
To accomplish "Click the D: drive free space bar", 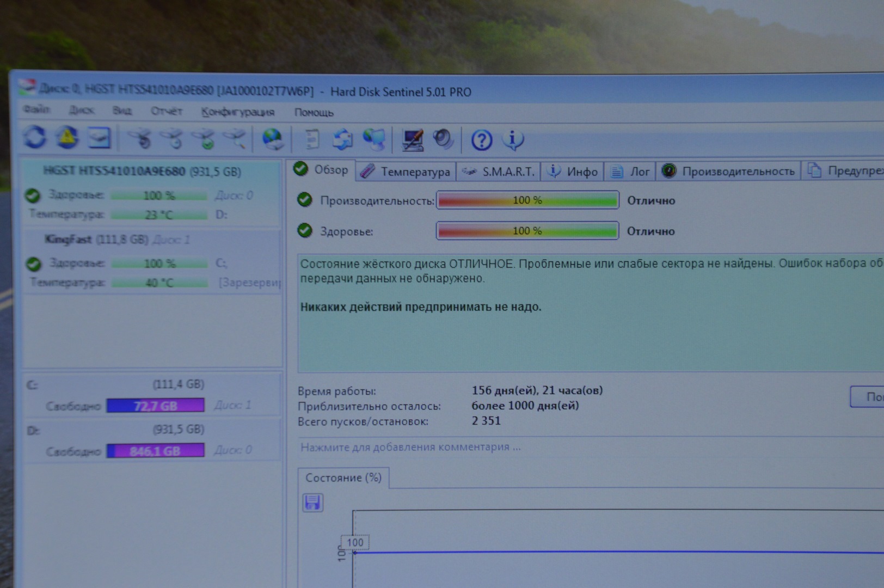I will tap(156, 451).
